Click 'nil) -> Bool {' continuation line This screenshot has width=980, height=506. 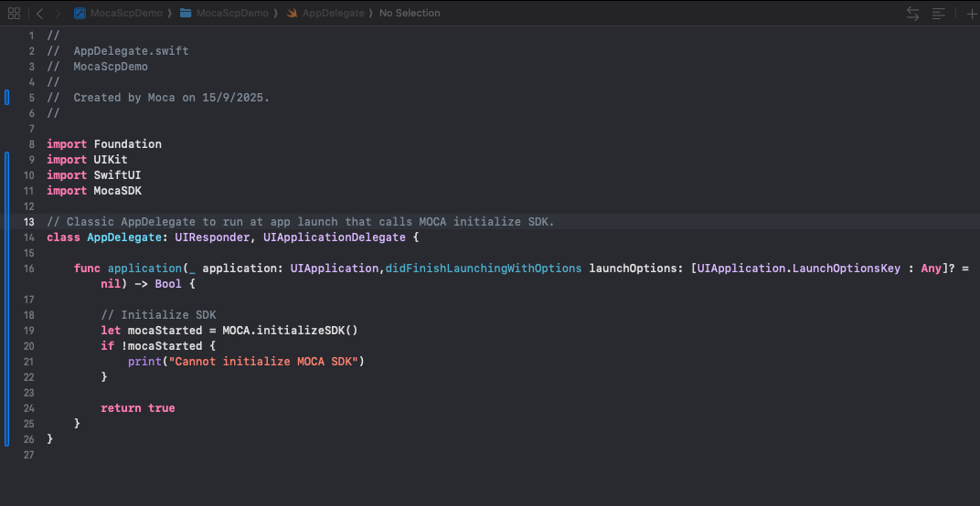click(x=148, y=284)
